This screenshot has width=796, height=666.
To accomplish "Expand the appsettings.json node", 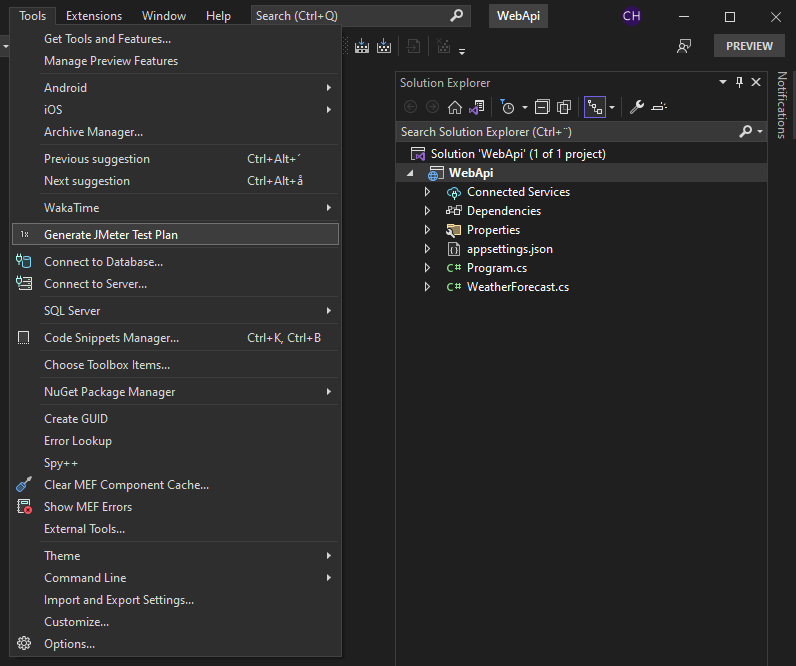I will point(427,249).
